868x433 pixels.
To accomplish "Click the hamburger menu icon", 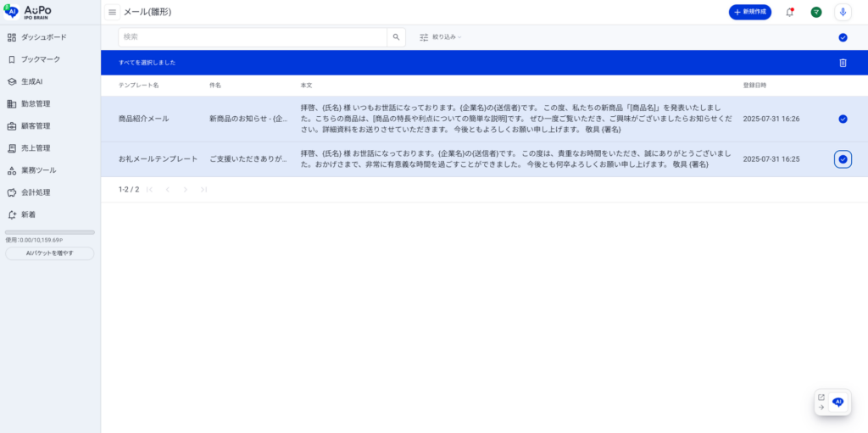I will click(x=112, y=12).
